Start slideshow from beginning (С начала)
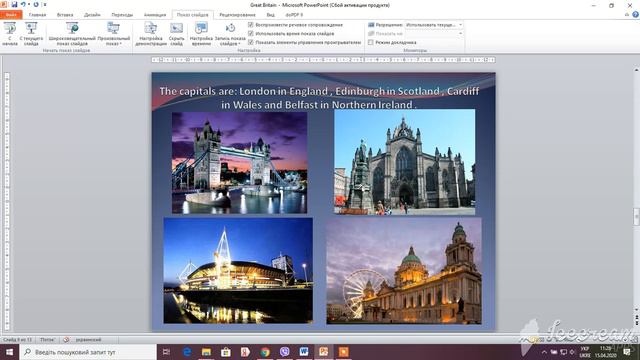This screenshot has height=360, width=640. 10,33
